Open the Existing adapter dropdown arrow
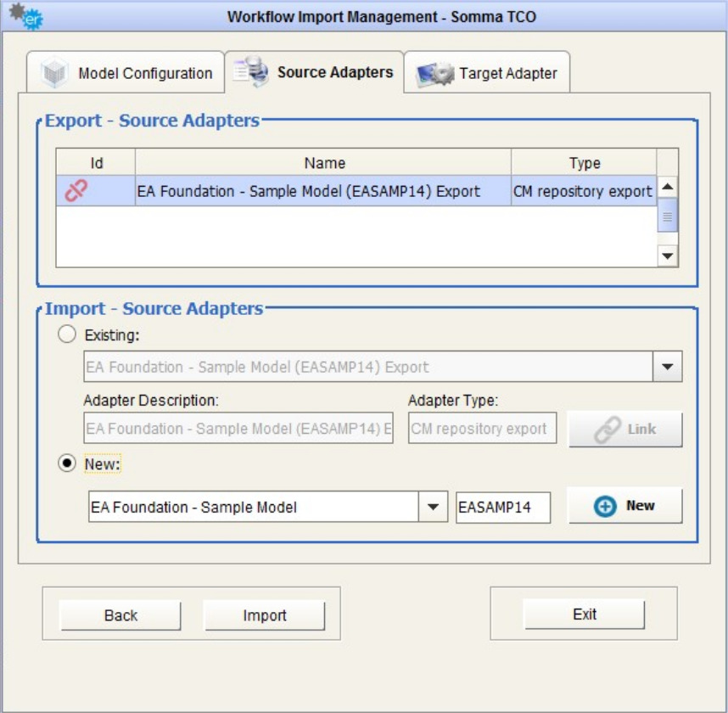The height and width of the screenshot is (713, 728). click(667, 367)
